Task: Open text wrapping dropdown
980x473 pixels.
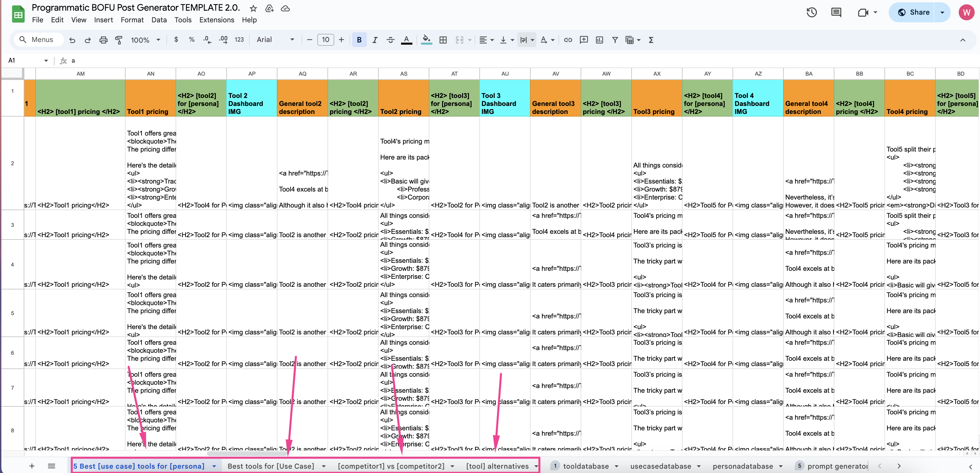Action: [527, 40]
